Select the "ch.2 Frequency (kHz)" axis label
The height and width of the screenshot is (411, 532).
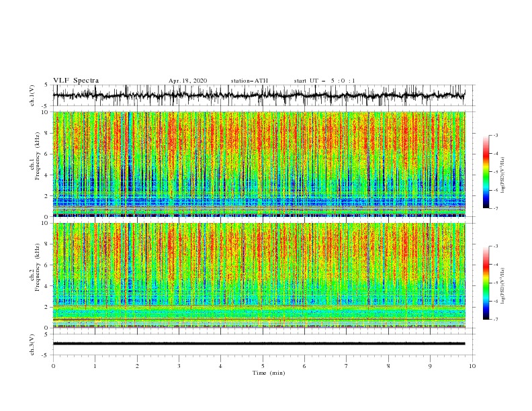[x=35, y=267]
